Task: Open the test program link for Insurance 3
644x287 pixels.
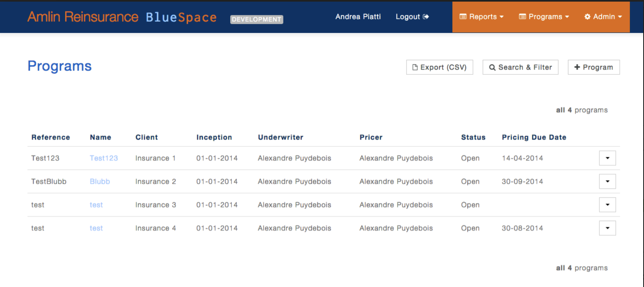Action: tap(96, 205)
